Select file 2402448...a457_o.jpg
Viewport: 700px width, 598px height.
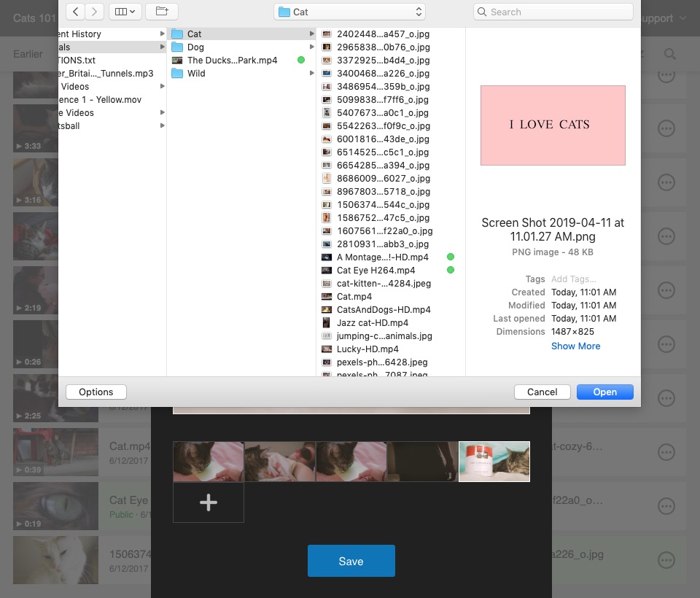pyautogui.click(x=391, y=34)
